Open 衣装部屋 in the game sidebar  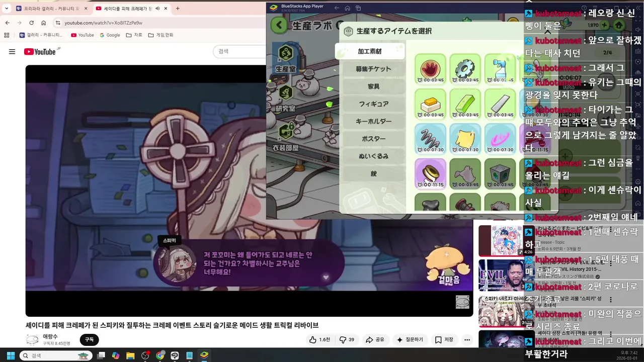click(x=286, y=137)
